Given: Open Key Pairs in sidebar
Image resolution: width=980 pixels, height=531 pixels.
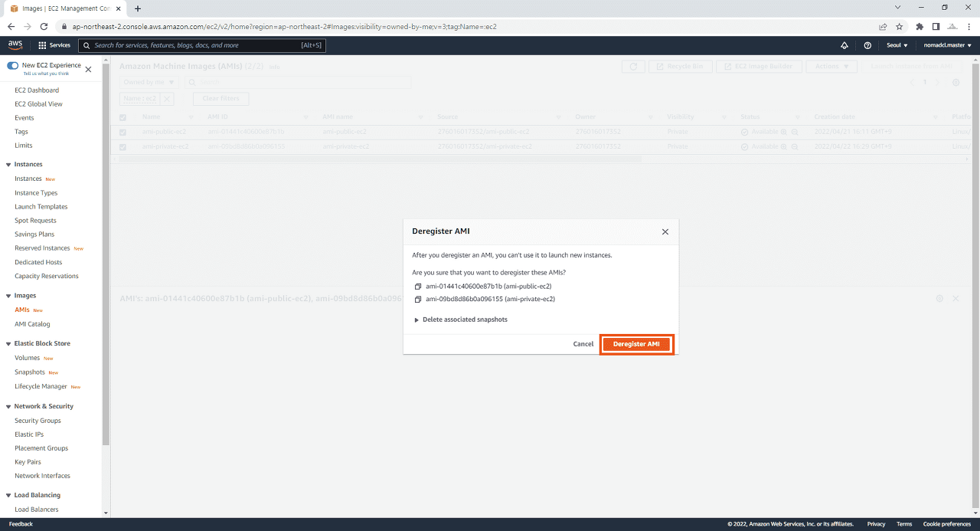Looking at the screenshot, I should (28, 462).
